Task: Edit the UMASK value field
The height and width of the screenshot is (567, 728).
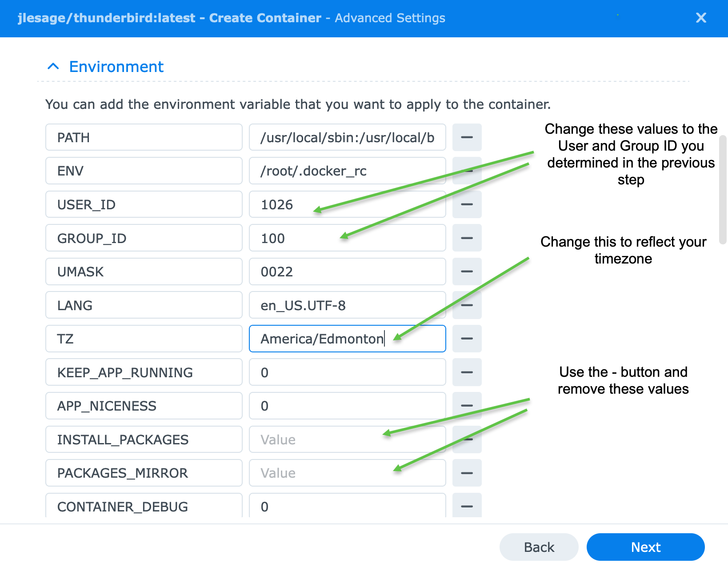Action: pos(347,272)
